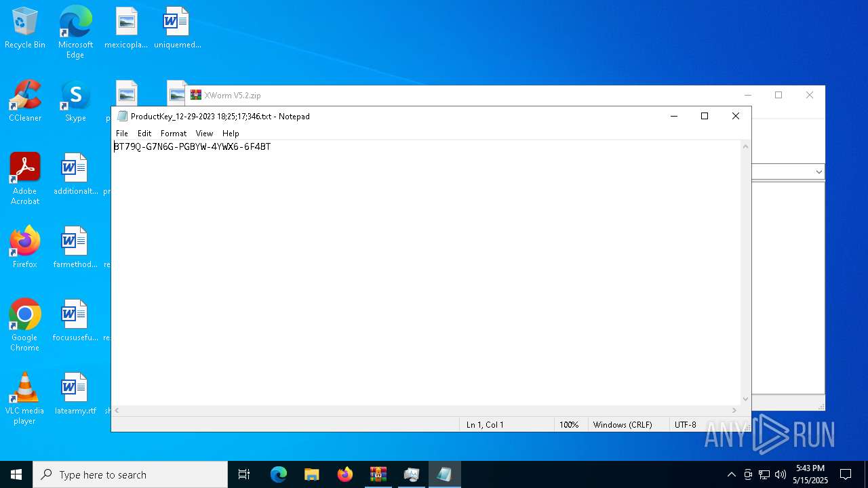Click Notepad horizontal scroll left arrow
Viewport: 868px width, 488px height.
[117, 410]
